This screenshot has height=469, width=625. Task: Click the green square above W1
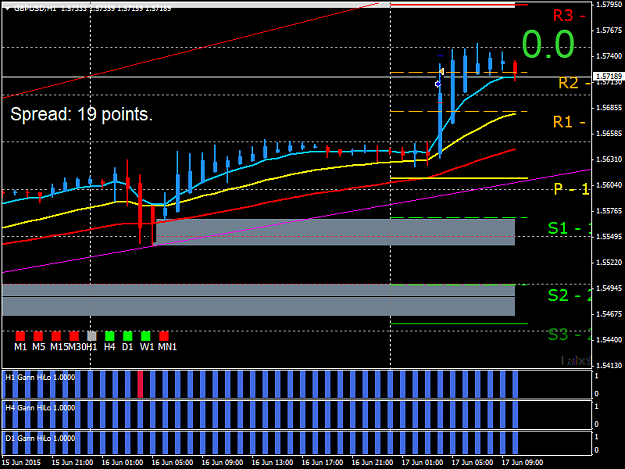[145, 336]
